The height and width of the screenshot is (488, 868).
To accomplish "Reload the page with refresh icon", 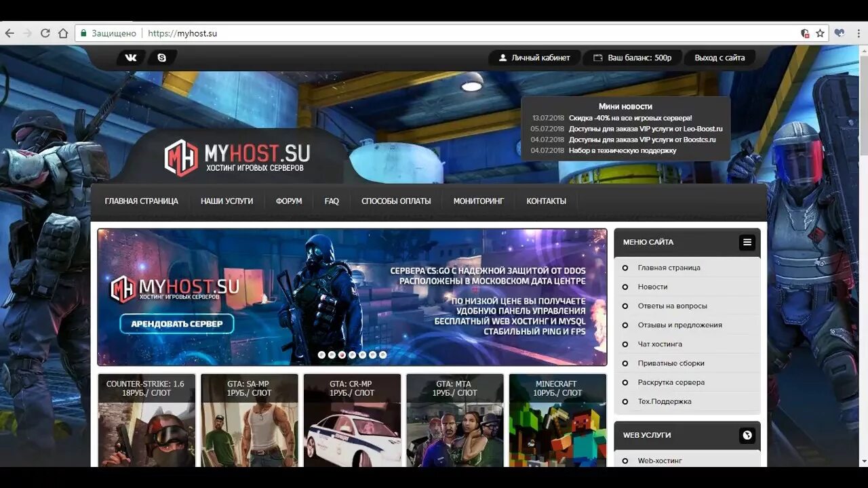I will pyautogui.click(x=45, y=33).
